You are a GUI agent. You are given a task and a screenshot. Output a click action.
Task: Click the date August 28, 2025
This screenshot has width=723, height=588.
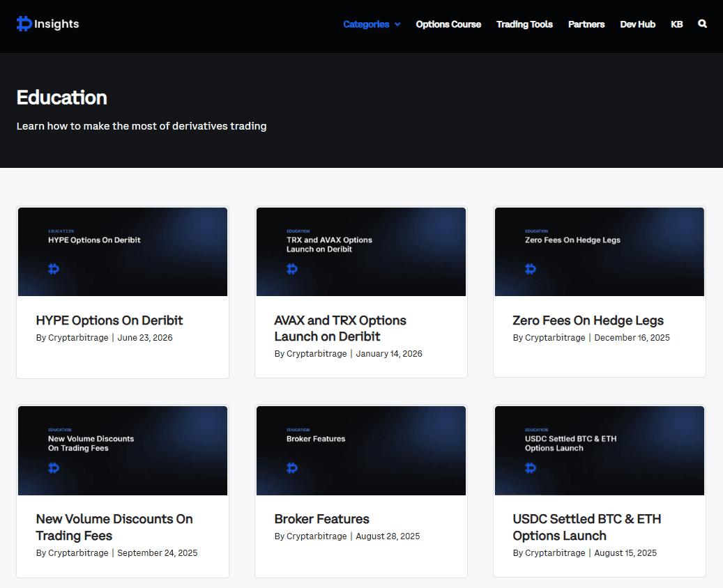(x=388, y=536)
